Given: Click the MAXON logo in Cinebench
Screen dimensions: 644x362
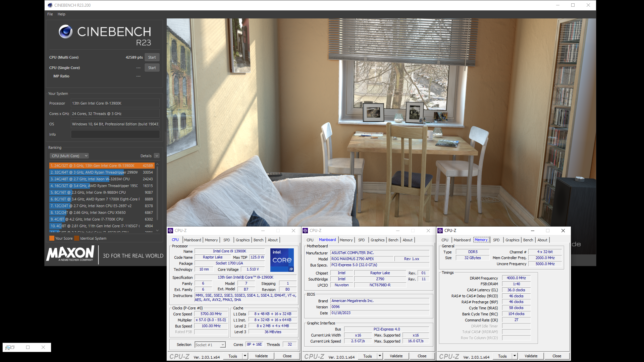Looking at the screenshot, I should pyautogui.click(x=71, y=254).
